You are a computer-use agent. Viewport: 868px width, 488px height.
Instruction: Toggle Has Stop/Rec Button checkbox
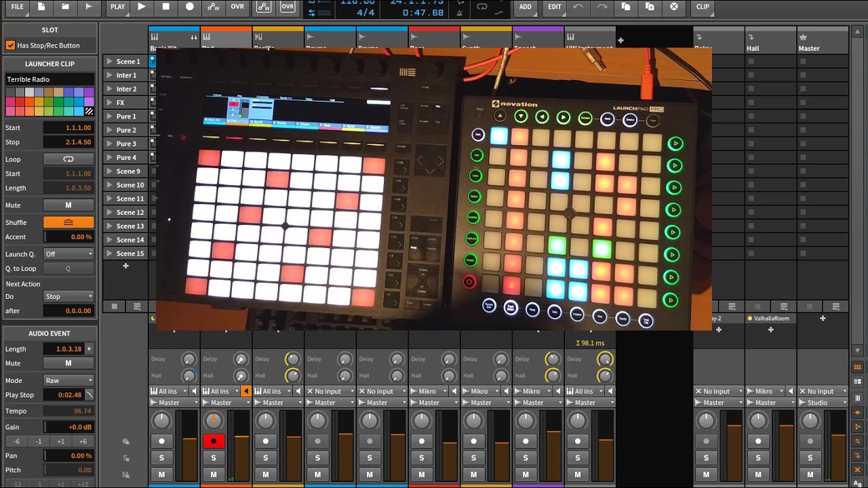point(10,45)
